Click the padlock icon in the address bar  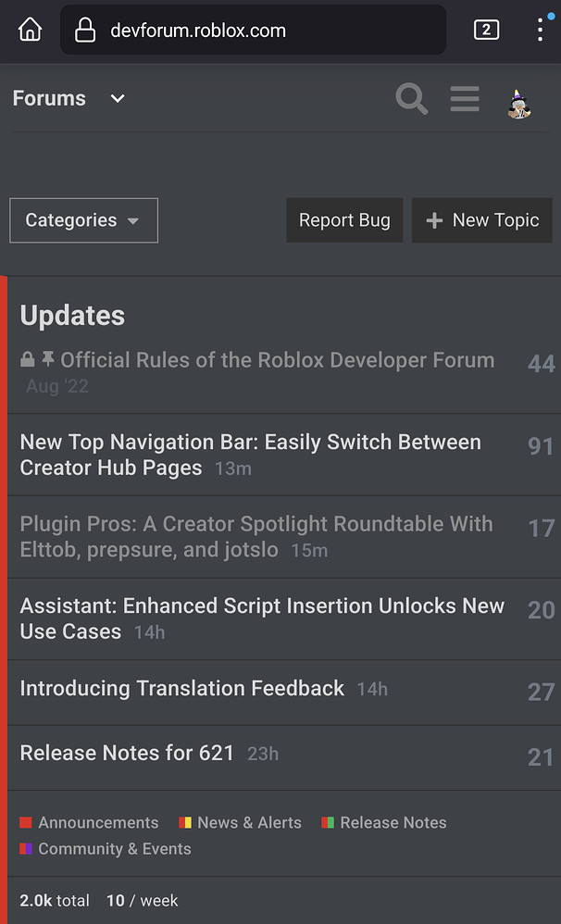pos(85,30)
